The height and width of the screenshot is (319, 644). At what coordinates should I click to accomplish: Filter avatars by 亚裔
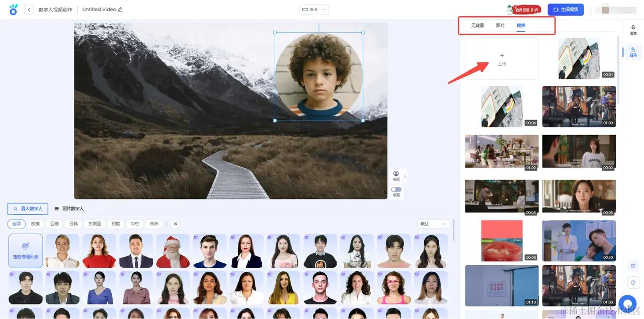pos(54,224)
